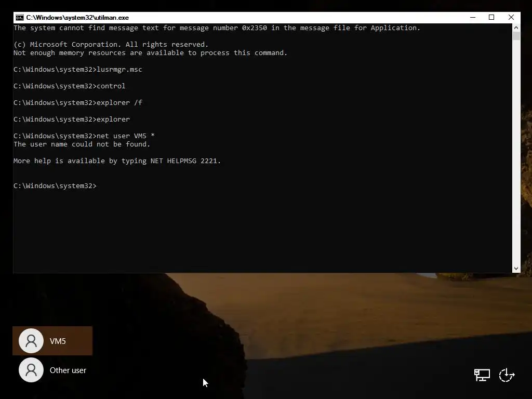
Task: Click the 'NET HELPMSG 2221' help line
Action: (x=117, y=161)
